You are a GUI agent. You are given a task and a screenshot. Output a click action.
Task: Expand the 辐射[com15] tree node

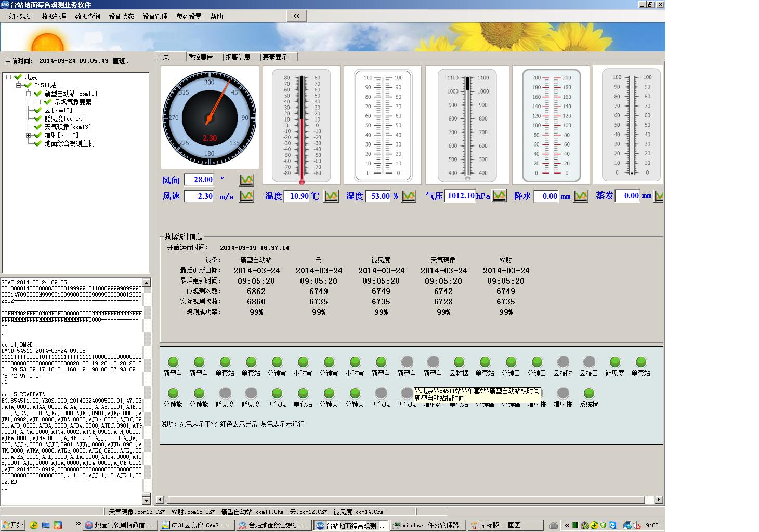(28, 135)
